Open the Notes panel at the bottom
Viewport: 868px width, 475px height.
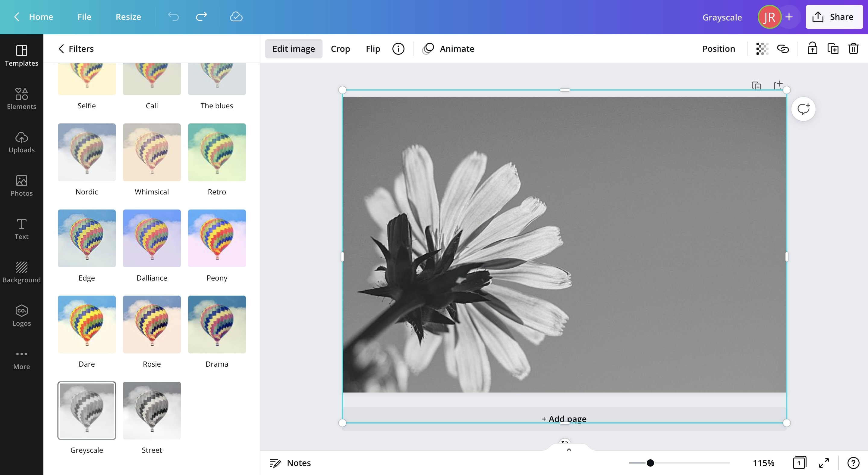coord(291,463)
